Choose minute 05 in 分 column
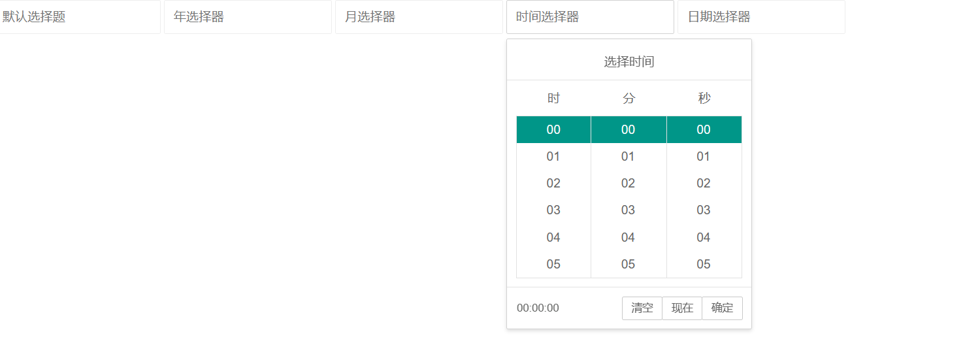This screenshot has height=341, width=980. coord(629,265)
